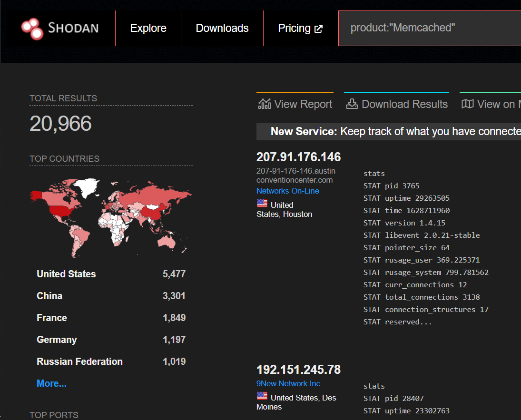Click the line "STAT uptime 23302763"
The width and height of the screenshot is (521, 420).
point(406,410)
